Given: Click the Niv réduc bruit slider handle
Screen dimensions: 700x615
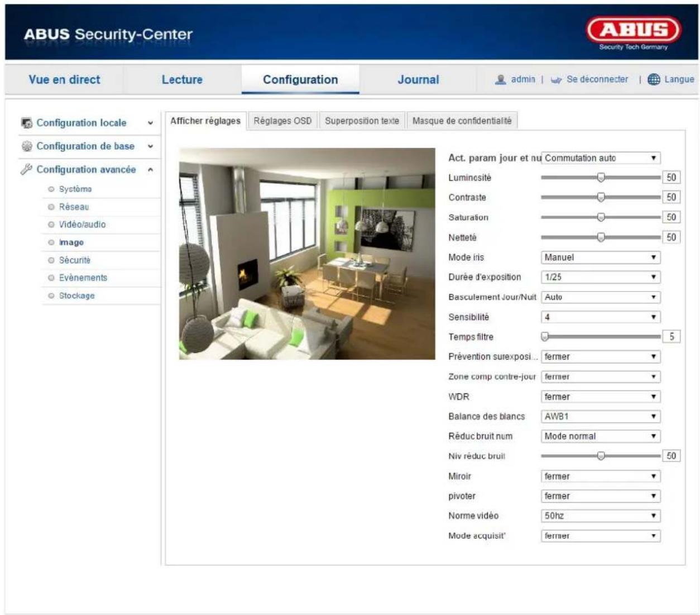Looking at the screenshot, I should (x=601, y=456).
